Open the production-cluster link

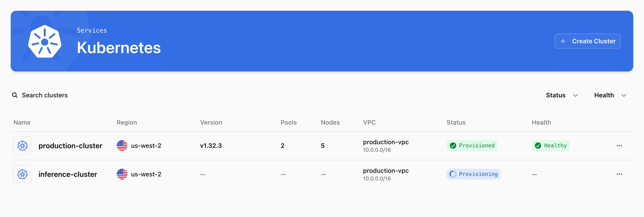tap(70, 146)
